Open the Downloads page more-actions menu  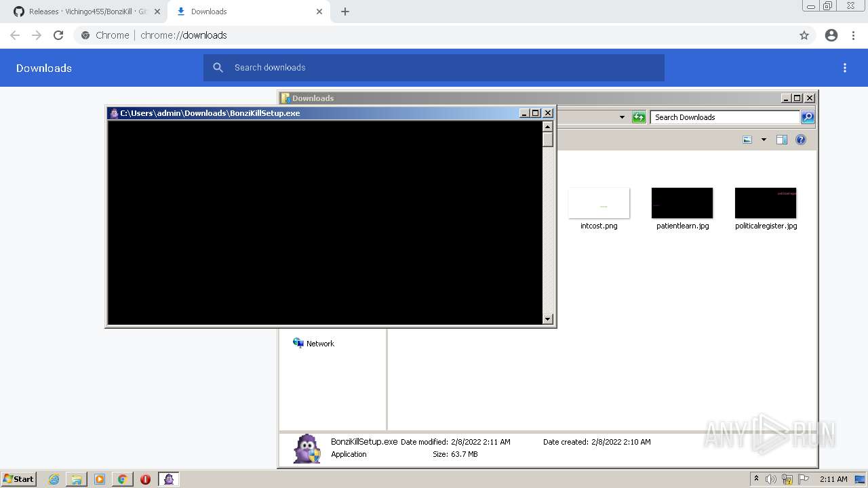[845, 68]
